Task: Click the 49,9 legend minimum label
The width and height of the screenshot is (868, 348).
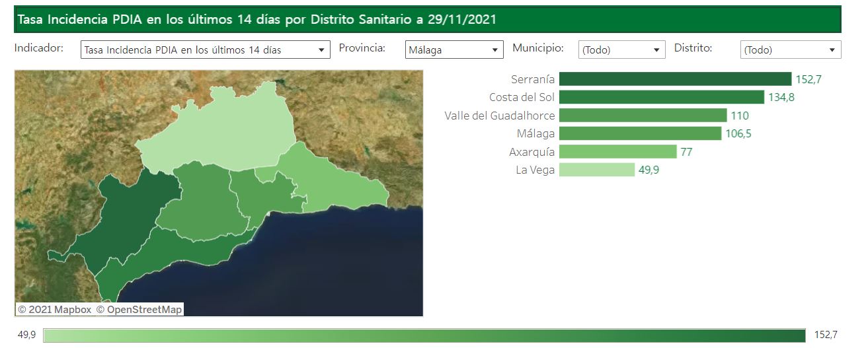Action: 27,335
